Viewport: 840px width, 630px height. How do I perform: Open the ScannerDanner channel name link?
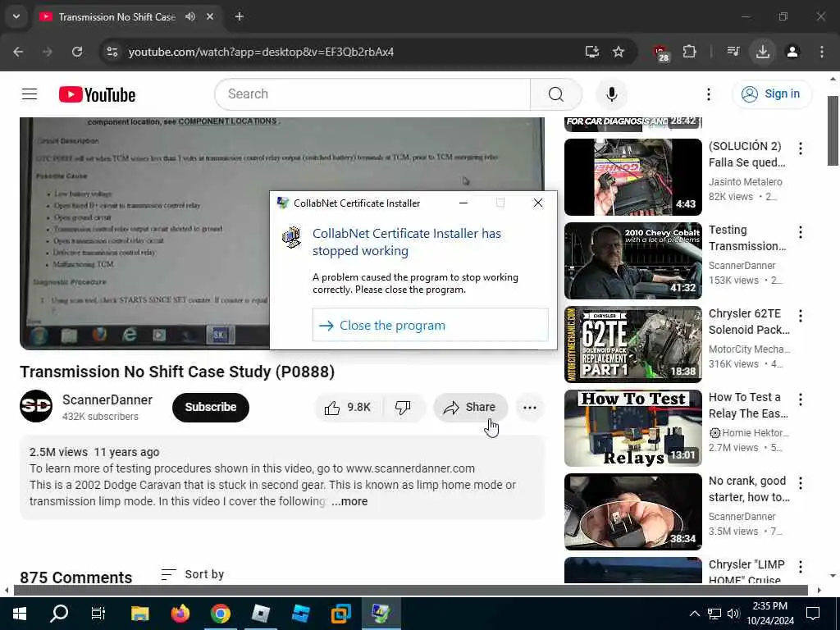107,400
